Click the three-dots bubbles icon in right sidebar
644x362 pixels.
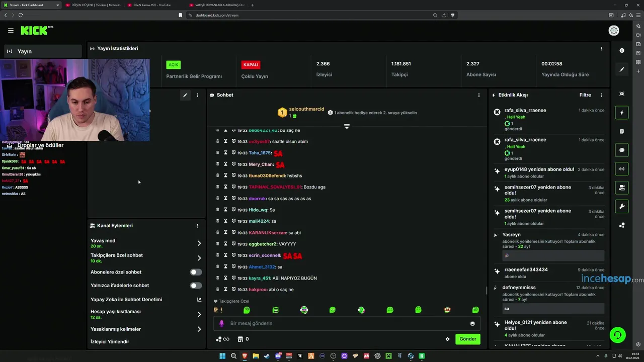(622, 225)
